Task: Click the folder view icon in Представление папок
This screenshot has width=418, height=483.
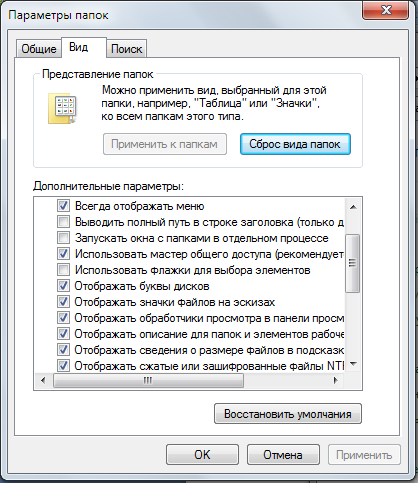Action: [x=62, y=109]
